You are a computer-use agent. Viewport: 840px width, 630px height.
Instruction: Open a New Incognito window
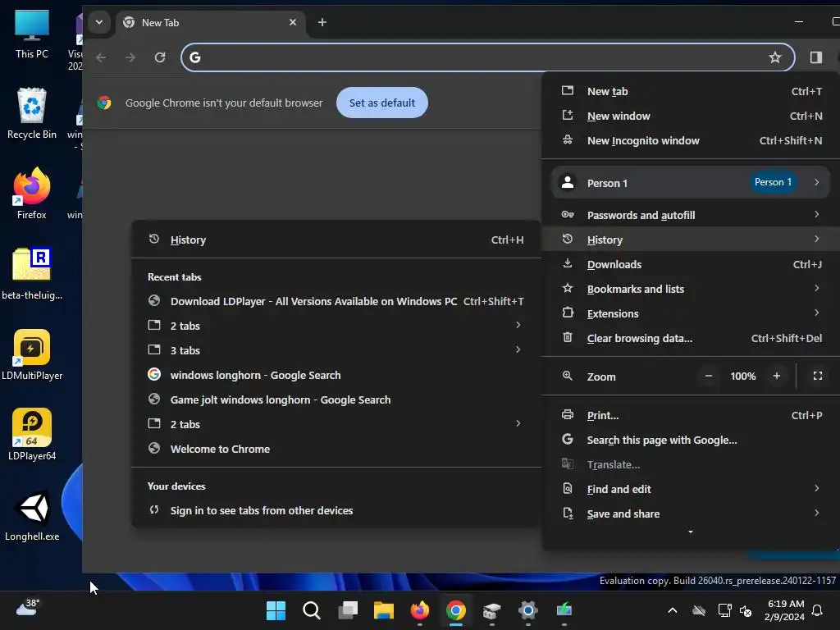tap(691, 141)
